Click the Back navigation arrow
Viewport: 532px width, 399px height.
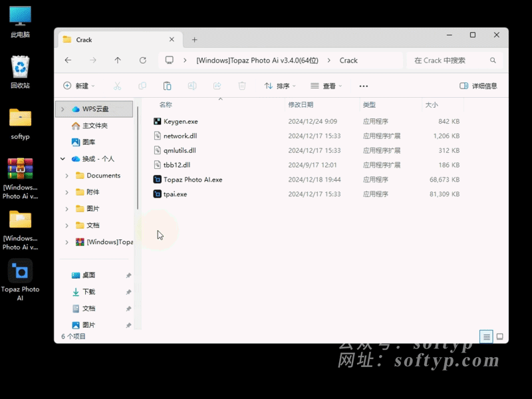pos(68,60)
